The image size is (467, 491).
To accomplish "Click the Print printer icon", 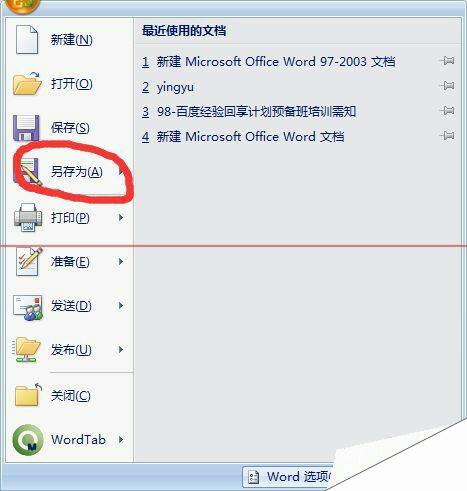I will [x=28, y=217].
